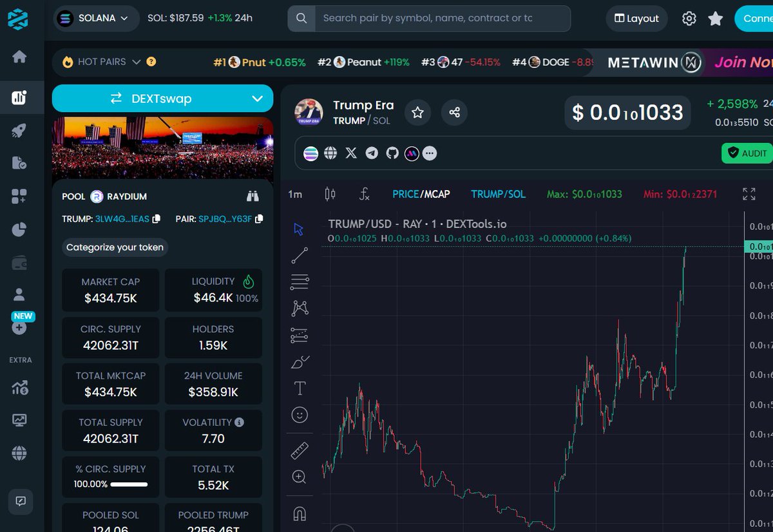This screenshot has width=773, height=532.
Task: Share Trump Era pair via share icon
Action: (x=454, y=113)
